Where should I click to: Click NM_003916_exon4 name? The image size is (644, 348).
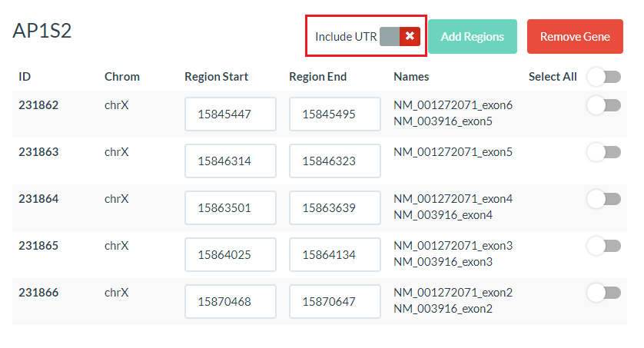443,215
